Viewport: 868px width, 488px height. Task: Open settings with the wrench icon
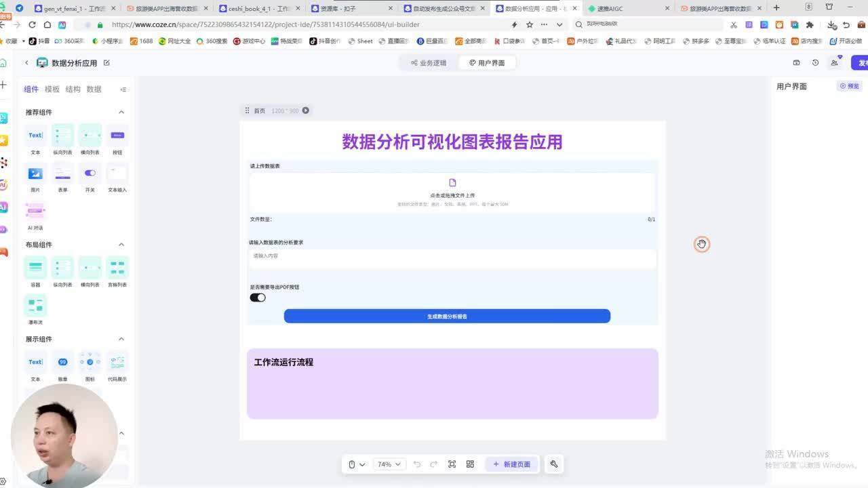pyautogui.click(x=553, y=464)
